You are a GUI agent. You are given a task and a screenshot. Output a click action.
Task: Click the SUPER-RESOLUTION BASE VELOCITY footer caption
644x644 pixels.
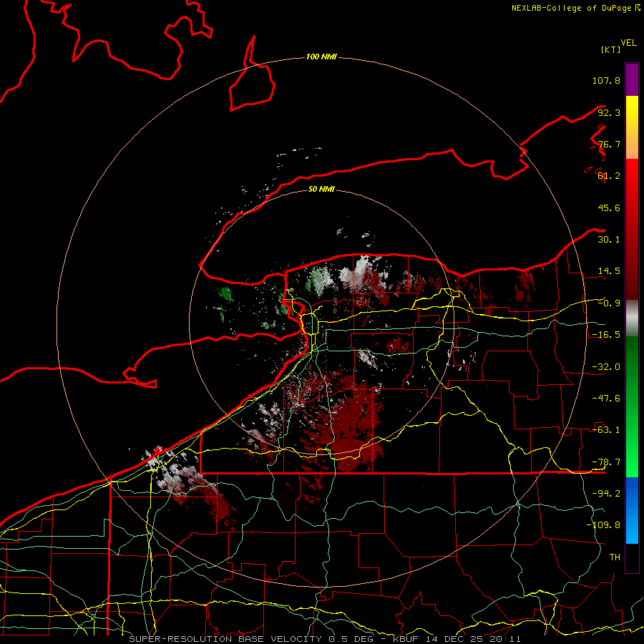click(325, 639)
